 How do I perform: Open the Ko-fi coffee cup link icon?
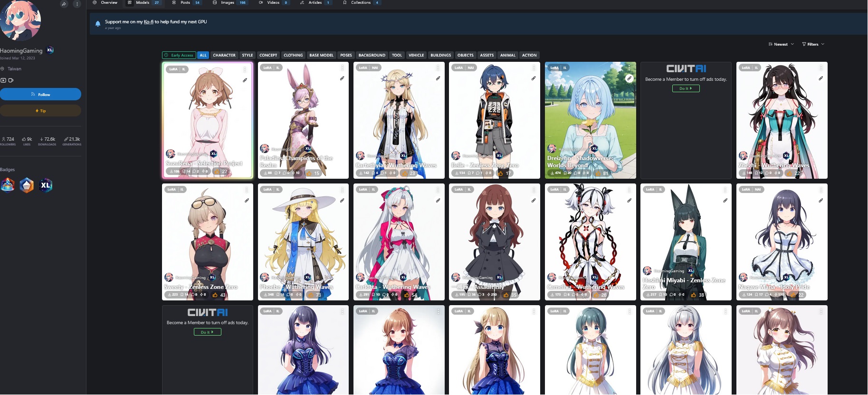tap(11, 80)
